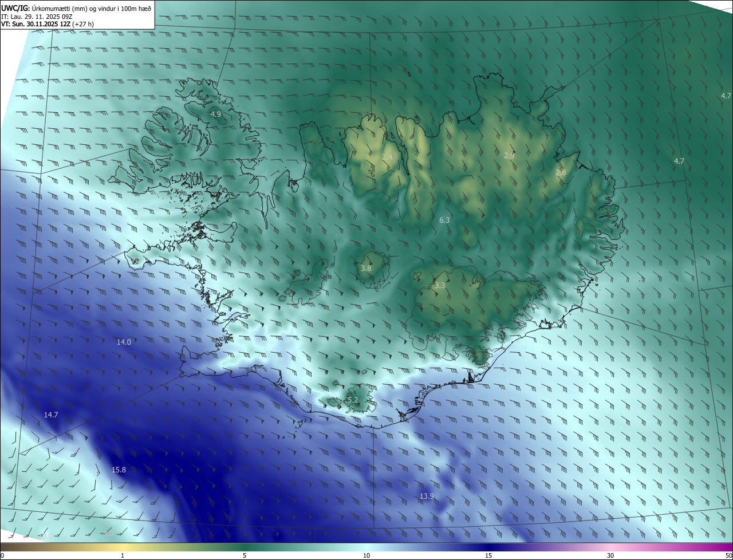
Task: Click the 0 tick label on the colorbar
Action: (x=2, y=555)
